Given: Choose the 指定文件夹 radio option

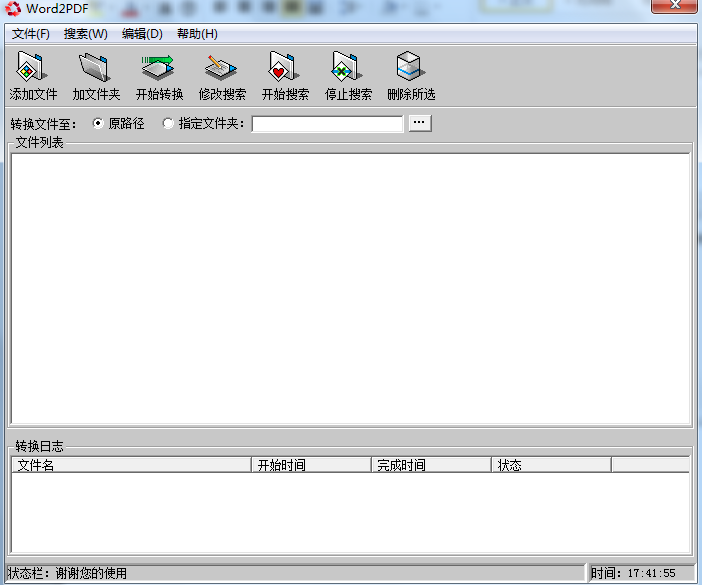Looking at the screenshot, I should tap(168, 123).
